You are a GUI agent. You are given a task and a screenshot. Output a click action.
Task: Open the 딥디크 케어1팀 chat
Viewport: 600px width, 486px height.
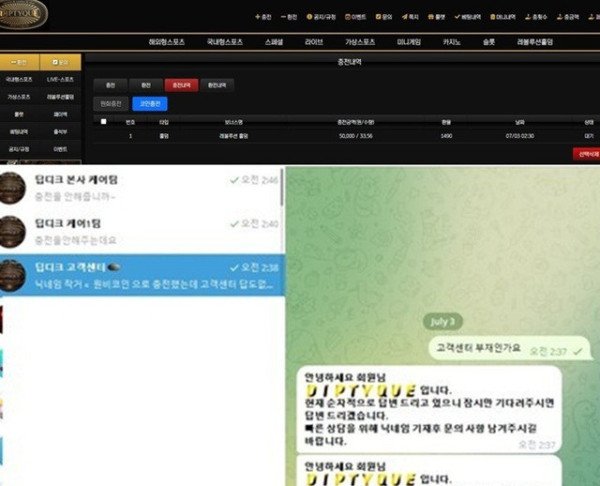pos(142,232)
